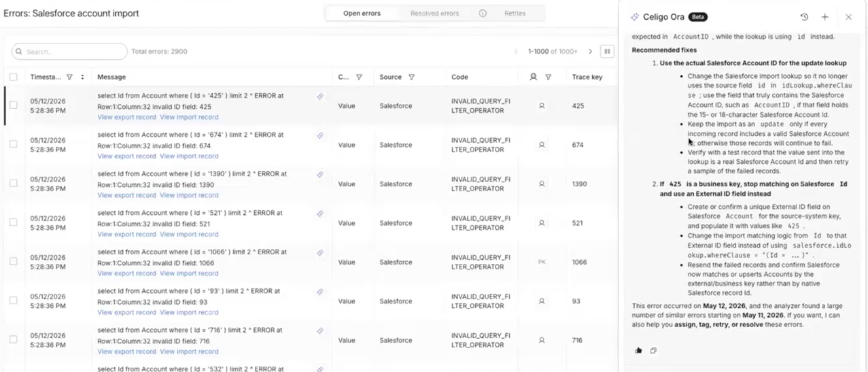Viewport: 868px width, 372px height.
Task: Open chat history in Celigo Ora panel
Action: pyautogui.click(x=804, y=17)
